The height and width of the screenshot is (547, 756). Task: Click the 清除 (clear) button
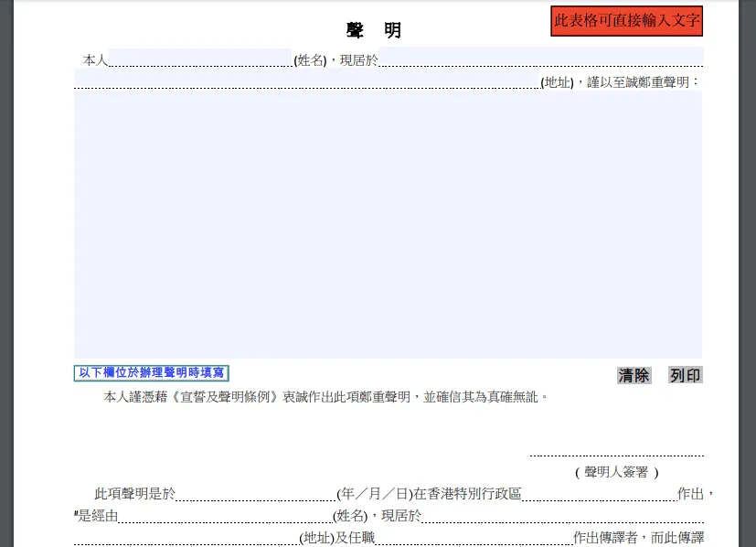tap(634, 375)
